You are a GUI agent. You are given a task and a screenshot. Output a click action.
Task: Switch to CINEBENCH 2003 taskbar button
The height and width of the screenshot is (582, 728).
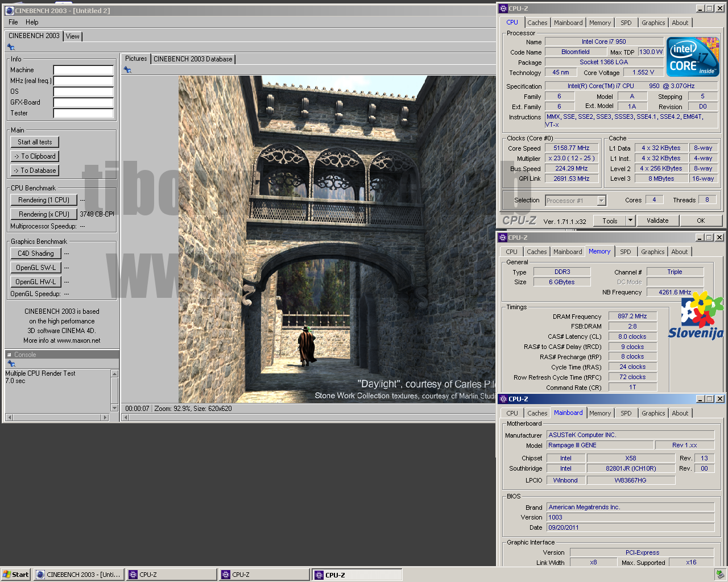[x=78, y=575]
